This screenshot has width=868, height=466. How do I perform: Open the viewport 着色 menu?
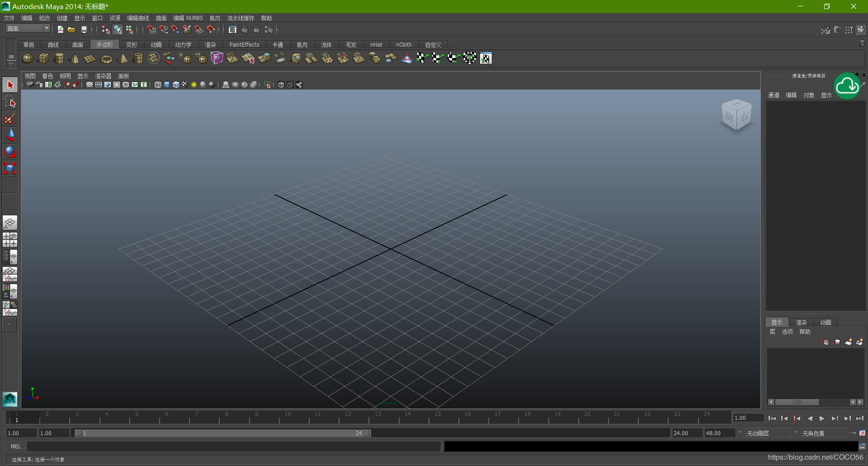[x=47, y=76]
